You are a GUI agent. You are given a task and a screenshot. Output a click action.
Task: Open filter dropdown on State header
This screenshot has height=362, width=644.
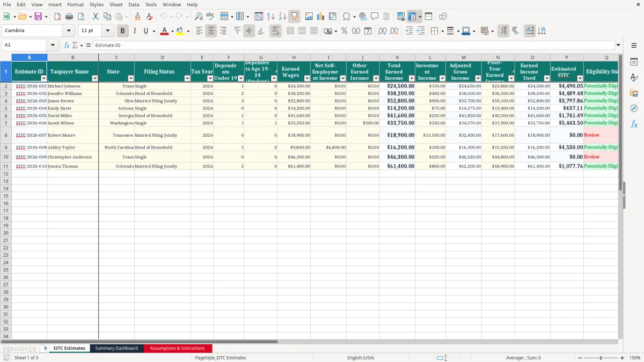pyautogui.click(x=131, y=78)
